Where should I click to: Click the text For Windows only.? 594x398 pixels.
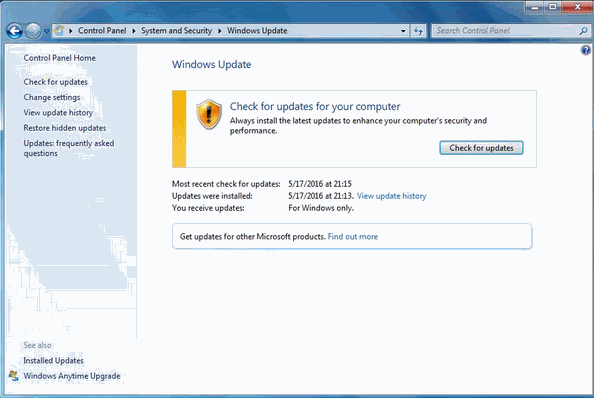pos(321,208)
